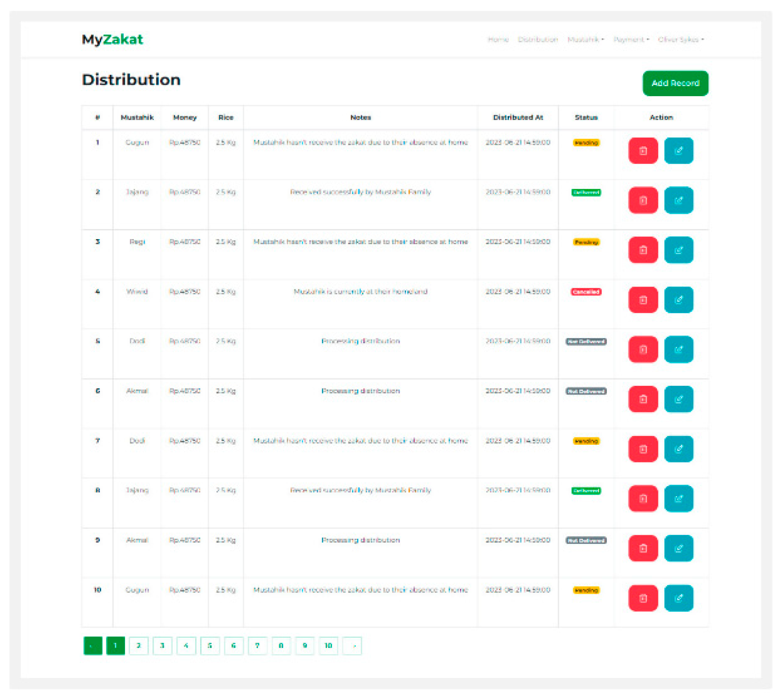Click the Delivered status badge for Jajang
Image resolution: width=783 pixels, height=700 pixels.
(x=586, y=193)
